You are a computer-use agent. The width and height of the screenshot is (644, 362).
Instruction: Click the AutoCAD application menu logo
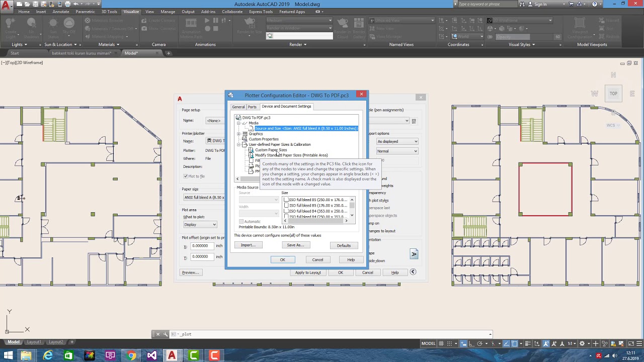(7, 7)
